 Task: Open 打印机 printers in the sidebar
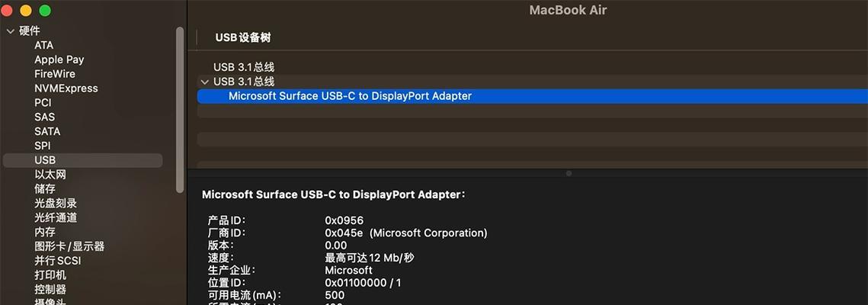[50, 275]
